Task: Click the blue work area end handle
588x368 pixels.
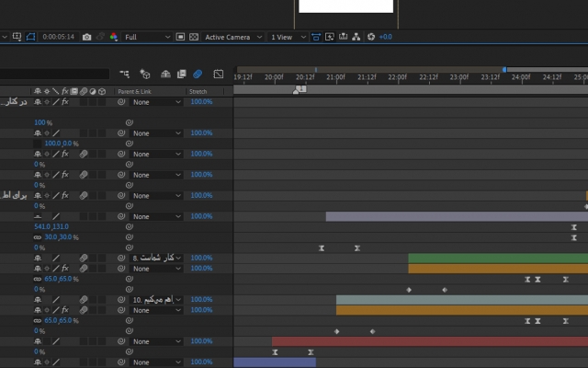Action: pos(504,70)
